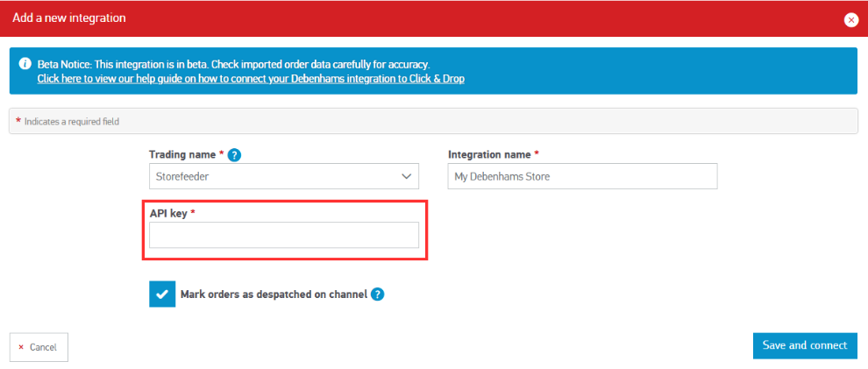
Task: Open the Storefeeder trading name combo box
Action: [272, 176]
